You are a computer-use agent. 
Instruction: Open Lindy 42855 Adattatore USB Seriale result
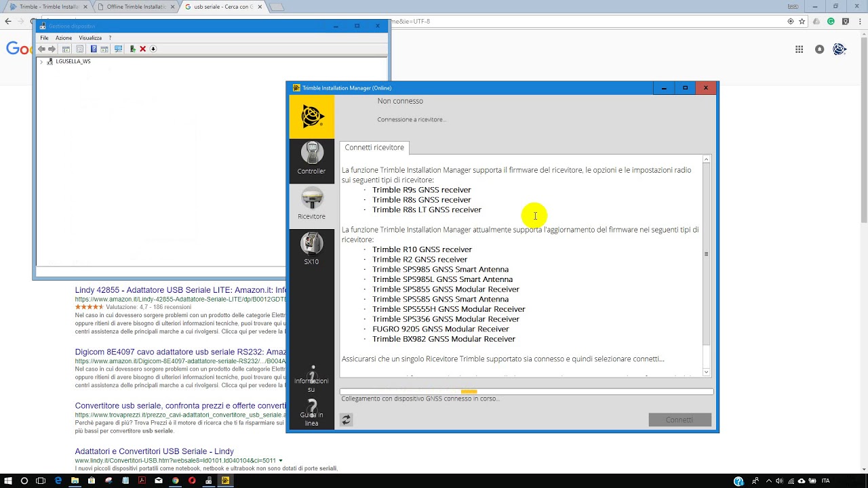click(x=180, y=290)
